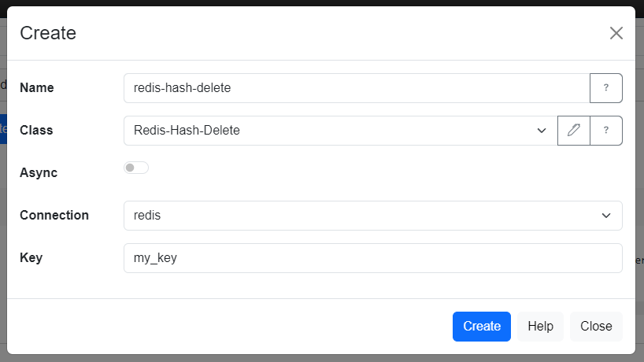The width and height of the screenshot is (644, 362).
Task: Click the Class field label
Action: [x=36, y=131]
